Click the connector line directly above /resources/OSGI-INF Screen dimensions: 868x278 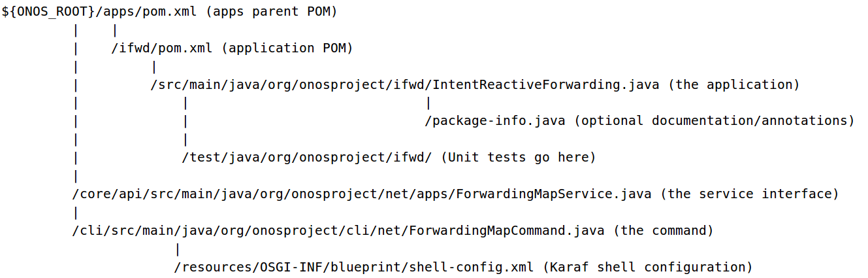(178, 249)
